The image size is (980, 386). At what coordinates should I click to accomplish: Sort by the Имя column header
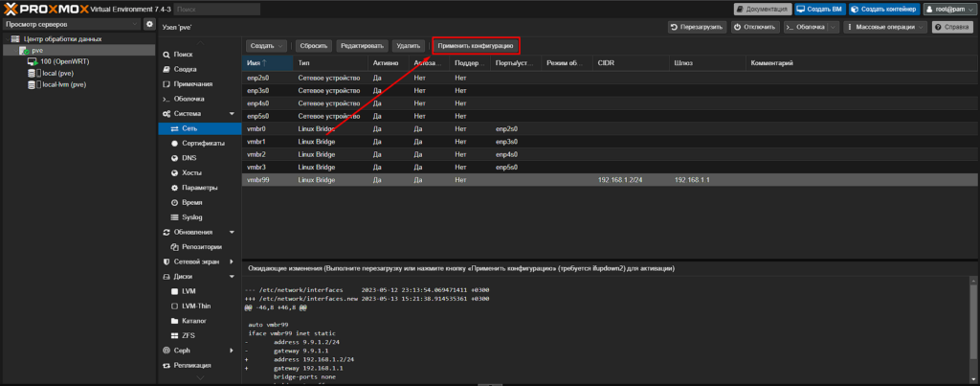(x=267, y=63)
